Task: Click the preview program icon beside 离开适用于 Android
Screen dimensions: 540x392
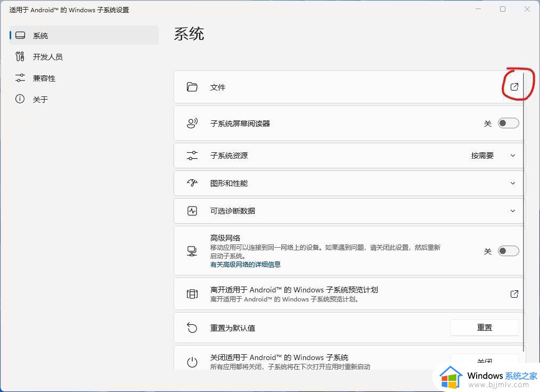Action: (x=192, y=294)
